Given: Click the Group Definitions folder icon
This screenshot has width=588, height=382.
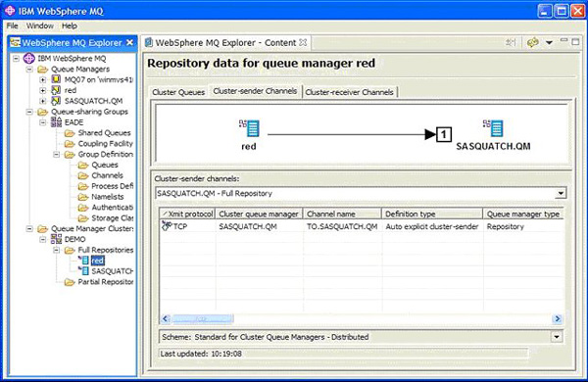Looking at the screenshot, I should (70, 155).
